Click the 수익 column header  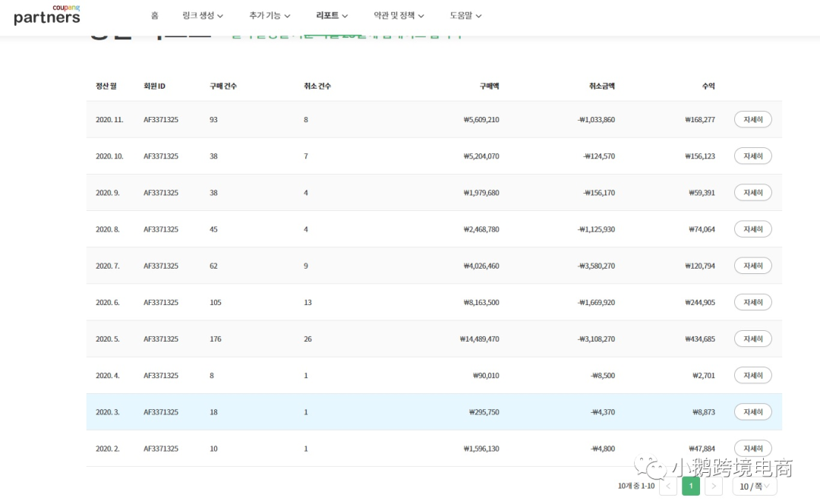pos(708,86)
